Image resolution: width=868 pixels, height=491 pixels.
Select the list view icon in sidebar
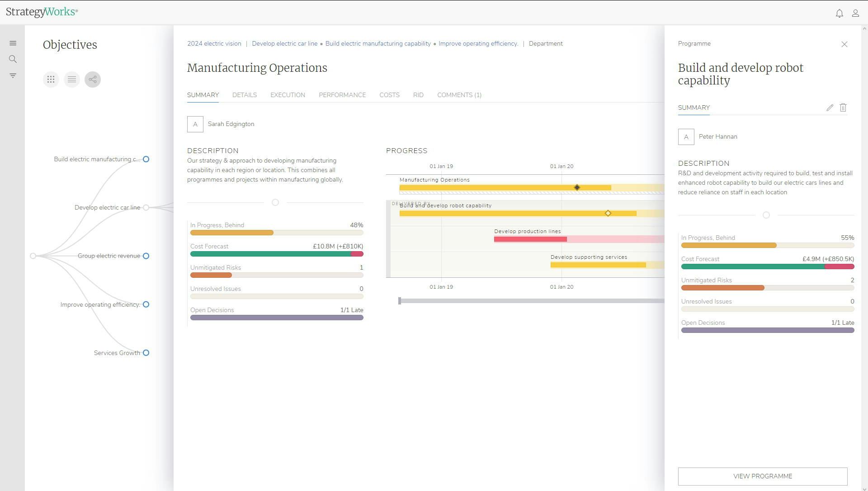pyautogui.click(x=71, y=79)
